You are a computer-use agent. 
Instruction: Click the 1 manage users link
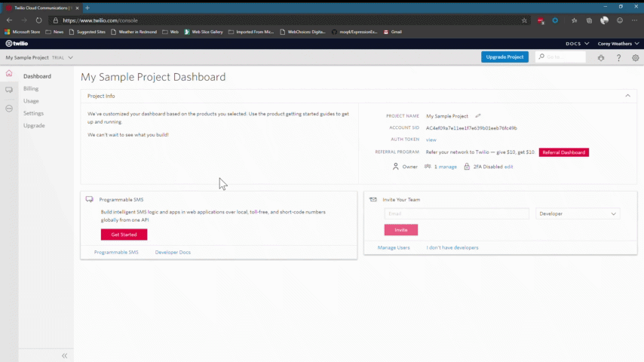click(x=445, y=167)
